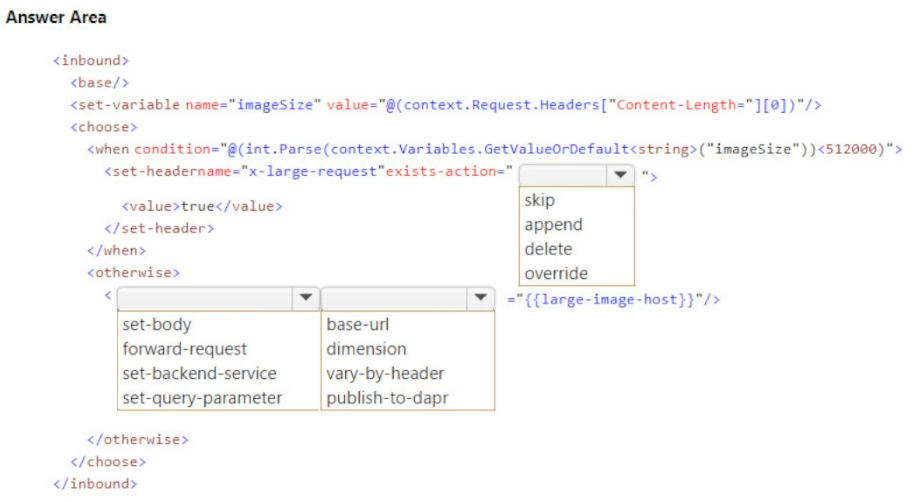Click the exists-action combo box field
921x502 pixels.
576,175
